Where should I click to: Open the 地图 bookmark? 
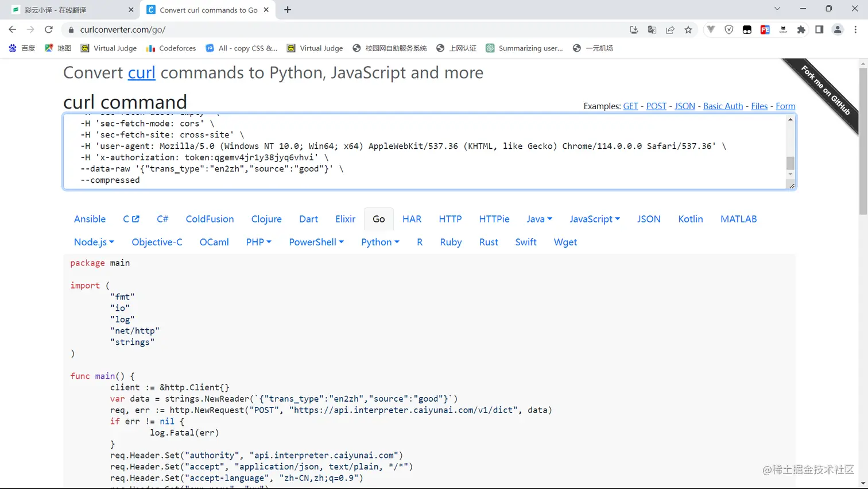point(58,48)
